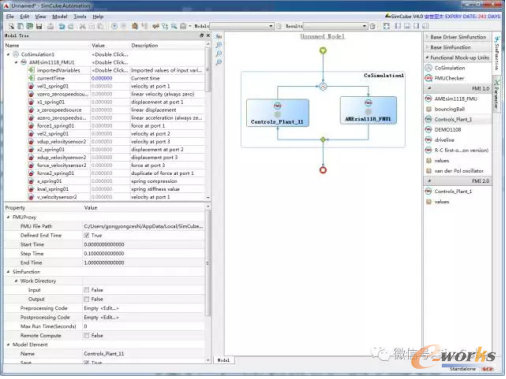Select the kval_spring01 tree row
The height and width of the screenshot is (379, 506).
104,189
